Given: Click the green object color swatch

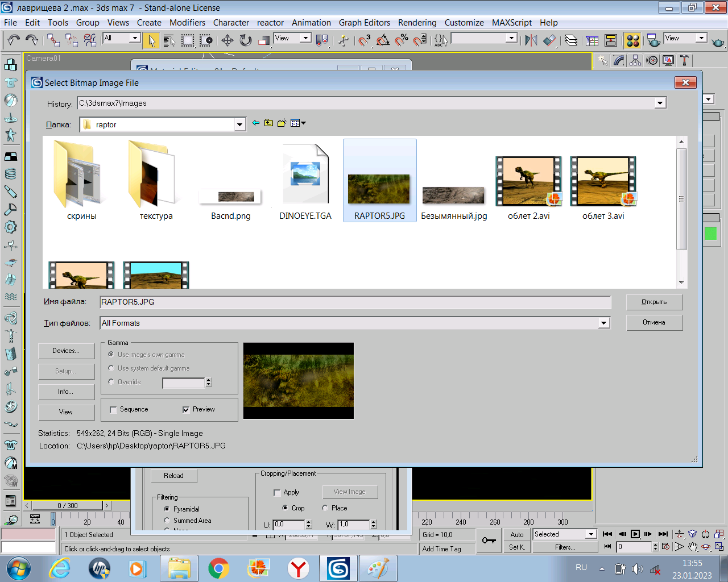Looking at the screenshot, I should click(711, 234).
